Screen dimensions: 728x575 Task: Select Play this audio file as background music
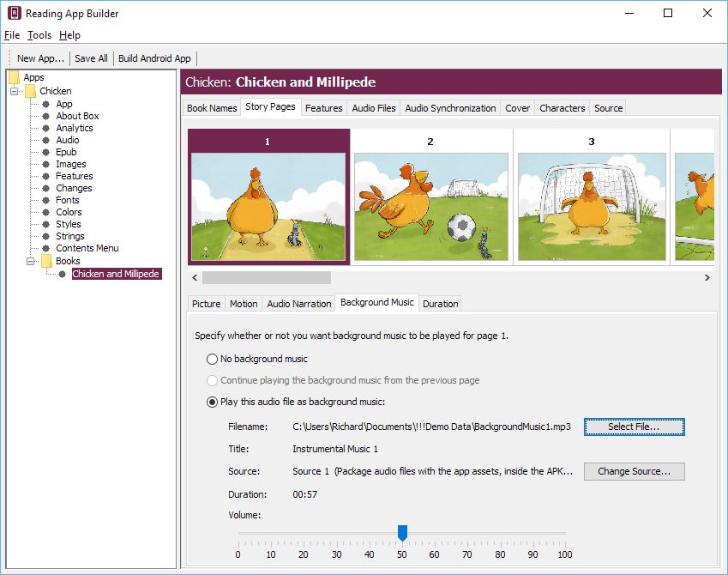pyautogui.click(x=212, y=402)
